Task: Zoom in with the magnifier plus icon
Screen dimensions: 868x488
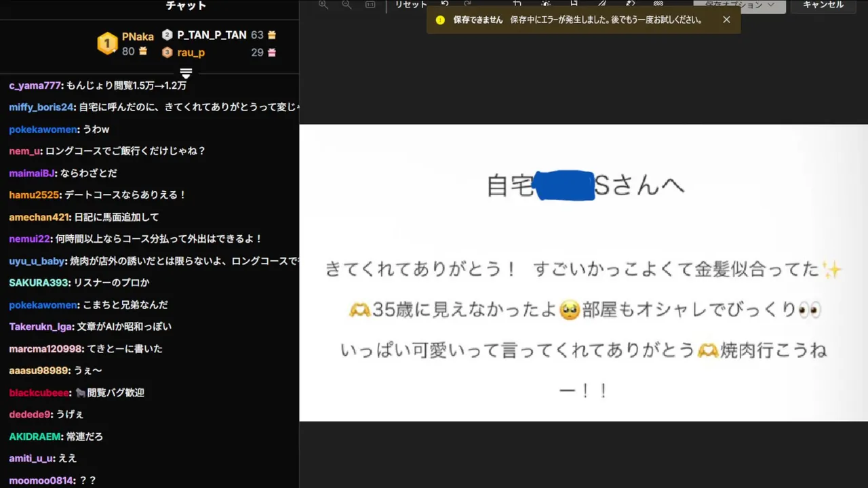Action: tap(323, 5)
